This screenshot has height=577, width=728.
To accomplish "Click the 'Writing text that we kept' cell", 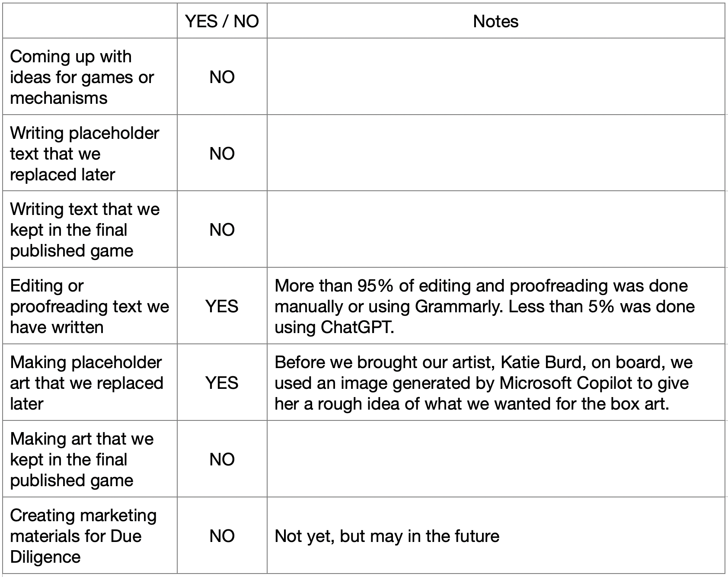I will 90,230.
